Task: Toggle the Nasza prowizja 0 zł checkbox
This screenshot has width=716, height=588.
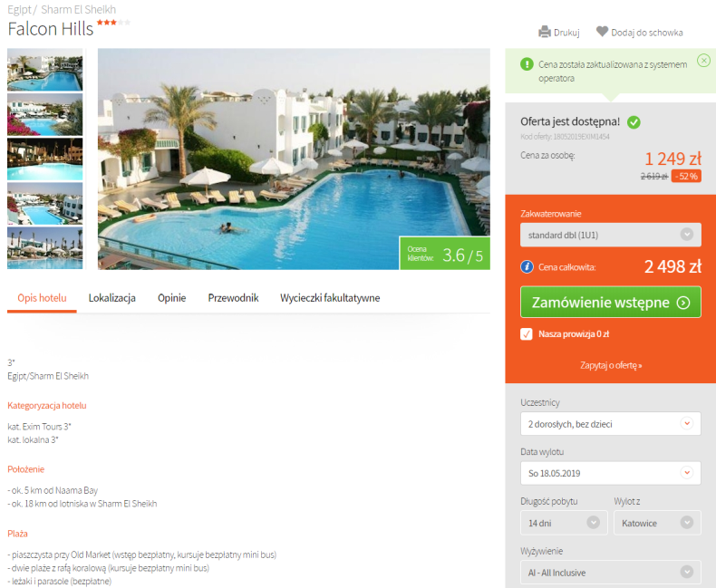Action: pos(526,333)
